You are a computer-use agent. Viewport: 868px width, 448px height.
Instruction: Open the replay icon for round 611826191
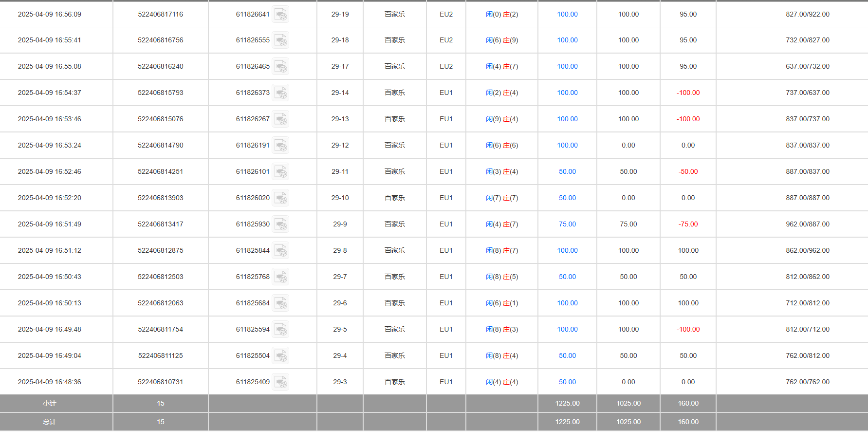[280, 146]
